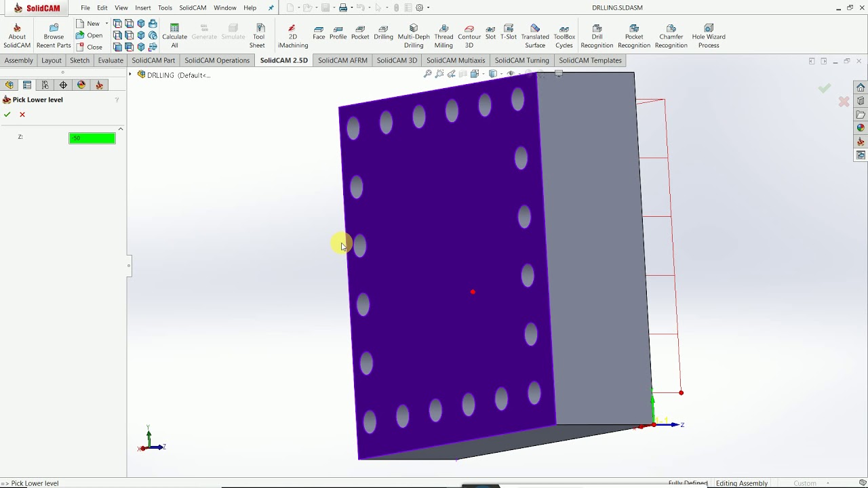Viewport: 868px width, 488px height.
Task: Switch to SolidCAM AFRM tab
Action: pyautogui.click(x=342, y=60)
